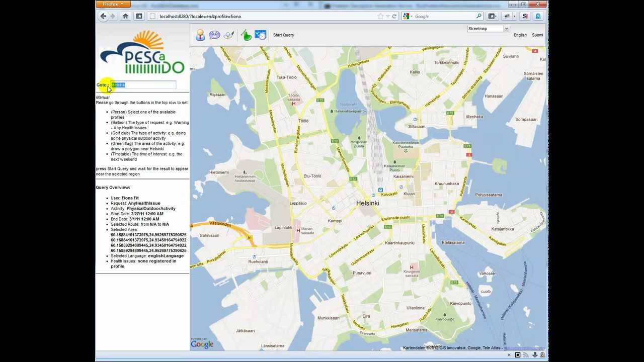
Task: Click the Kruununhaka label on the map
Action: coord(447,184)
